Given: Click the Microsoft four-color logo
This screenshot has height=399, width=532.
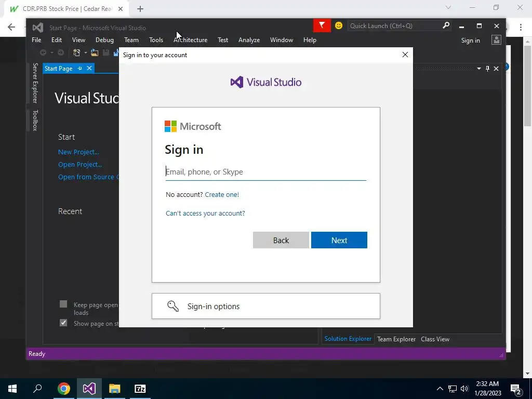Looking at the screenshot, I should [170, 126].
